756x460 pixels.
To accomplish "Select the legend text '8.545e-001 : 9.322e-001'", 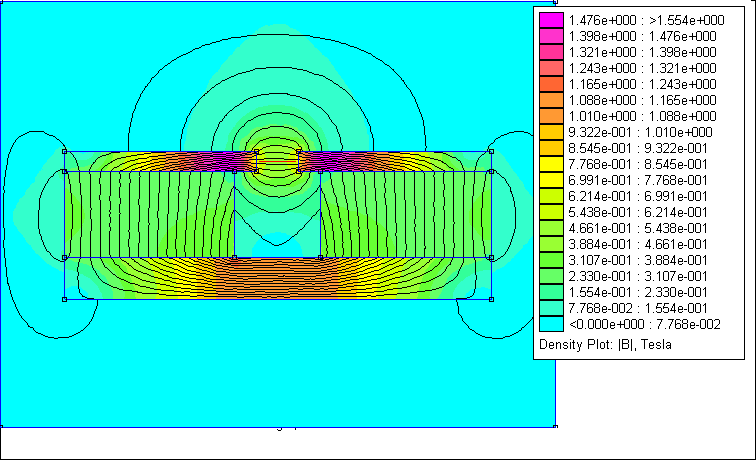I will pyautogui.click(x=638, y=148).
